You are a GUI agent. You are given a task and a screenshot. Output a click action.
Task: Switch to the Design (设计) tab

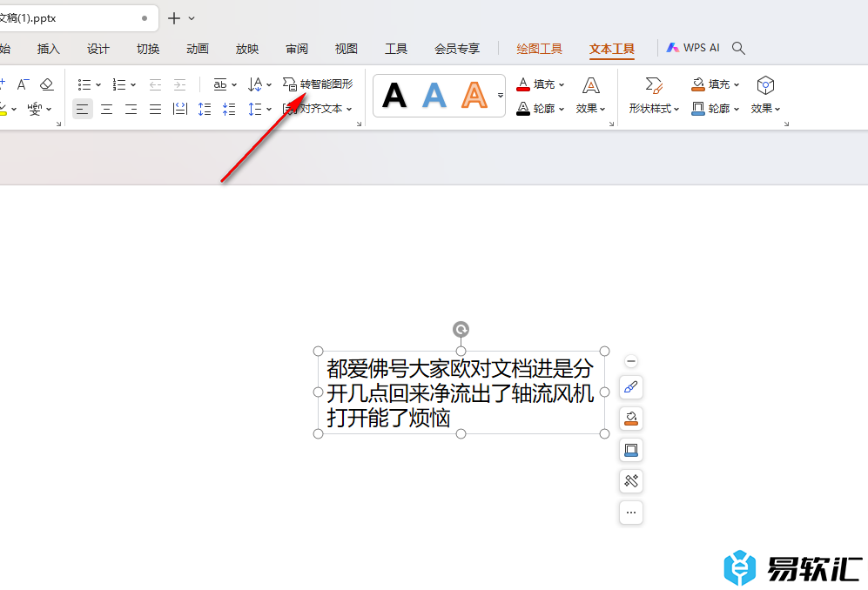[x=98, y=49]
